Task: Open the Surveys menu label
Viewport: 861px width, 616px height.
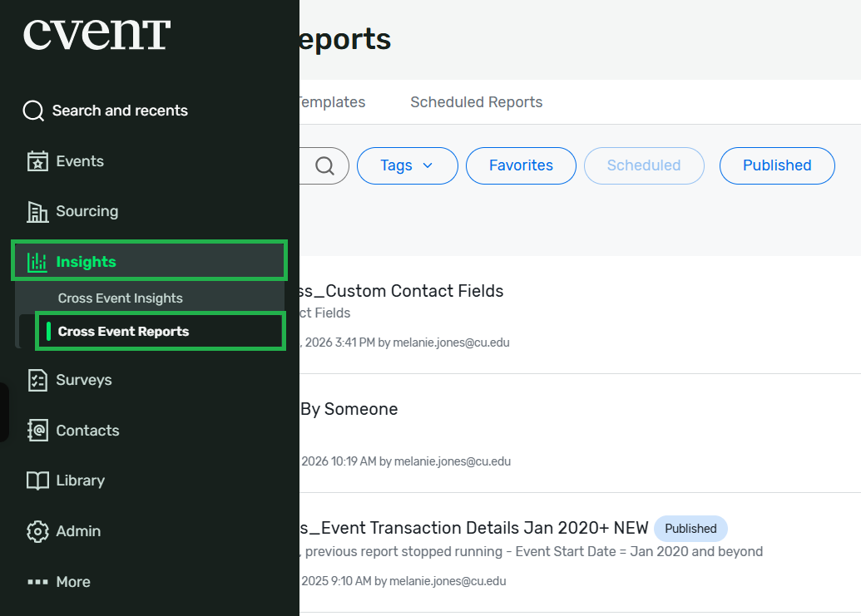Action: coord(83,380)
